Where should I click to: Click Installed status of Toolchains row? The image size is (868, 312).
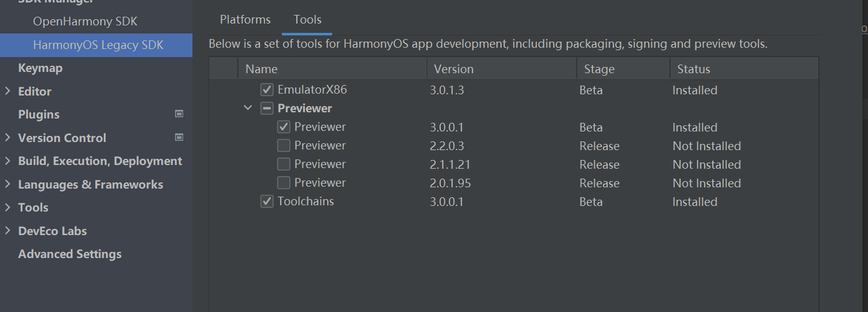tap(695, 202)
